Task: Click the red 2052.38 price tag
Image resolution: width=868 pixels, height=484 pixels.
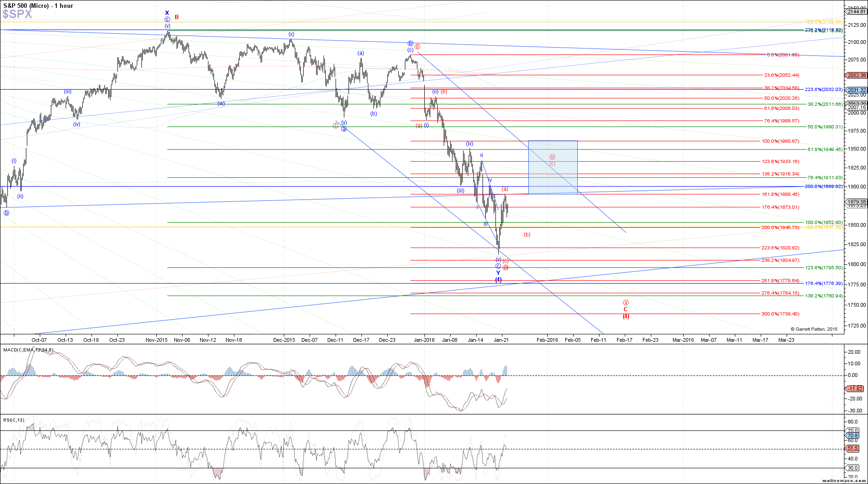Action: [856, 75]
